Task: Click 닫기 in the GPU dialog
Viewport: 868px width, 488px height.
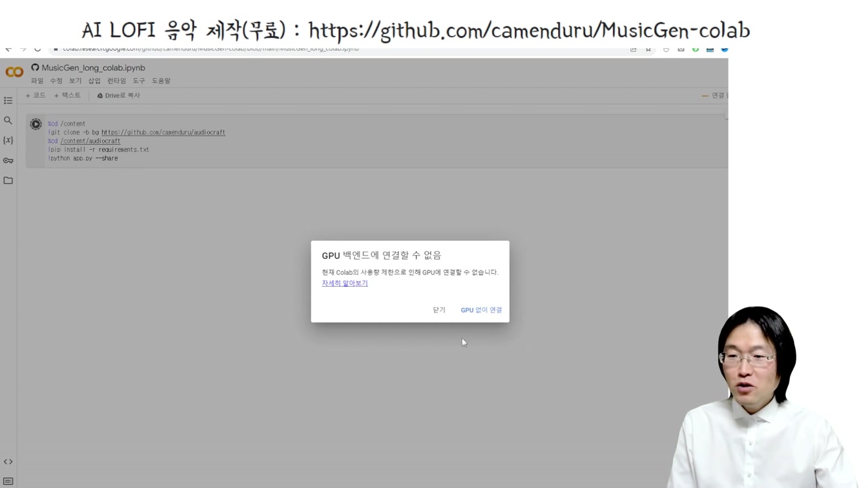Action: [x=439, y=310]
